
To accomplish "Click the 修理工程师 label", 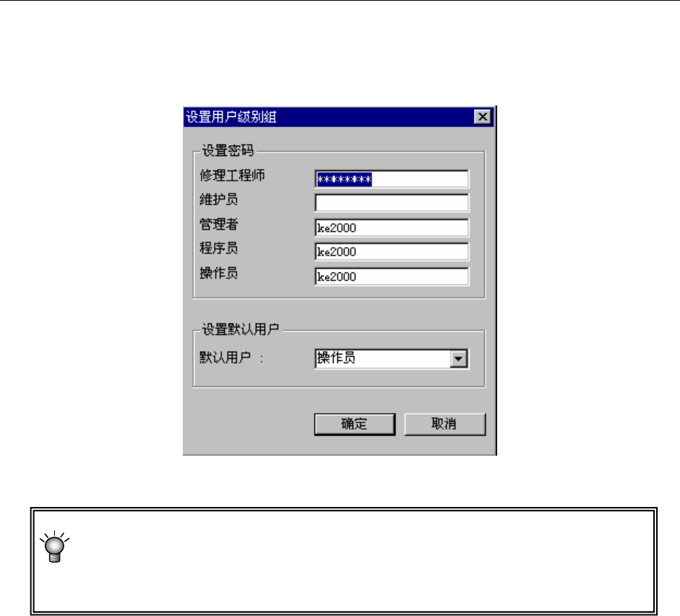I will (x=232, y=175).
